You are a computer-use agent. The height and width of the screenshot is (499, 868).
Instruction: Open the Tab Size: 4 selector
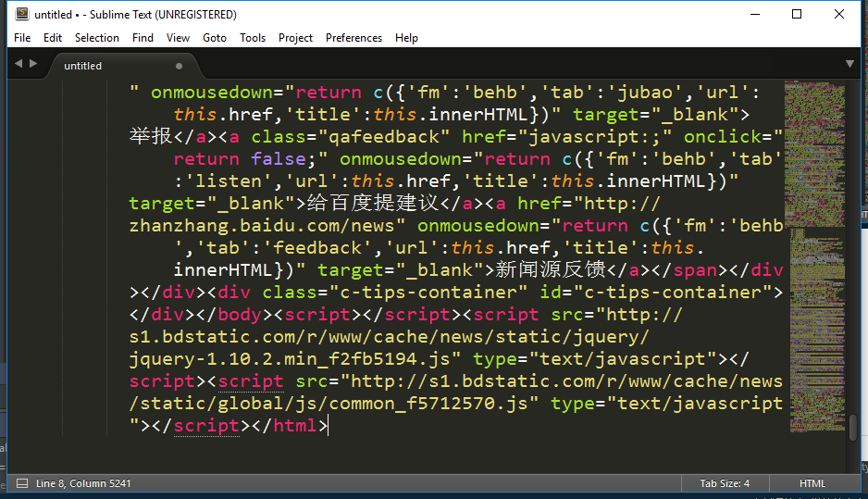(725, 483)
